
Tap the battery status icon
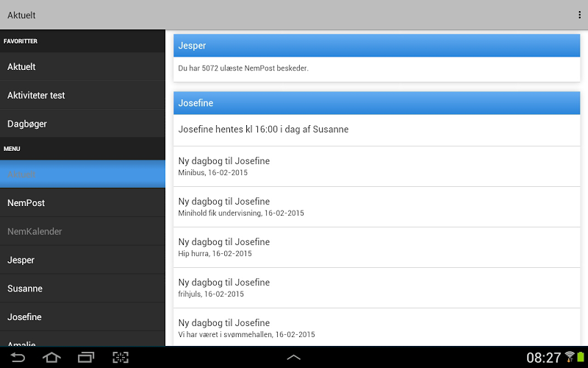coord(581,357)
